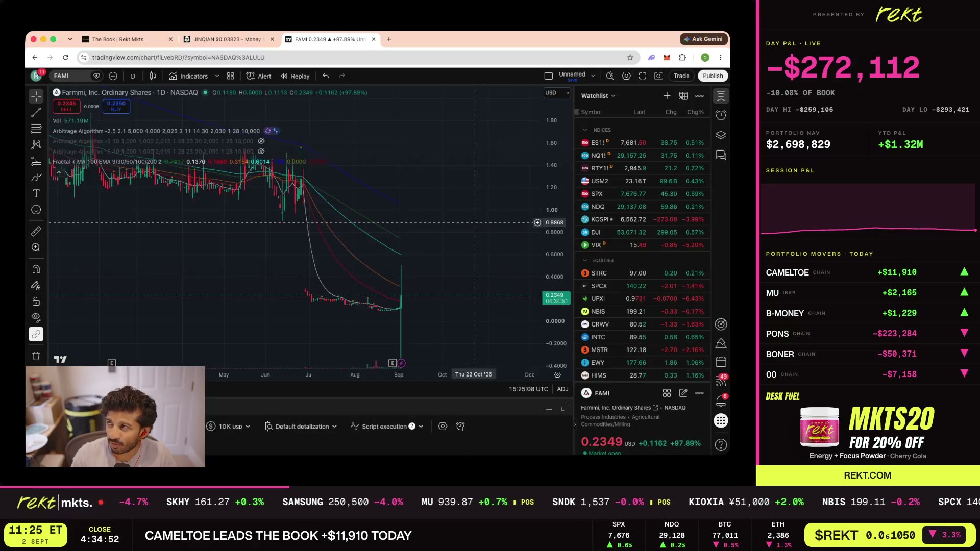Collapse the INDICES watchlist section

[585, 130]
